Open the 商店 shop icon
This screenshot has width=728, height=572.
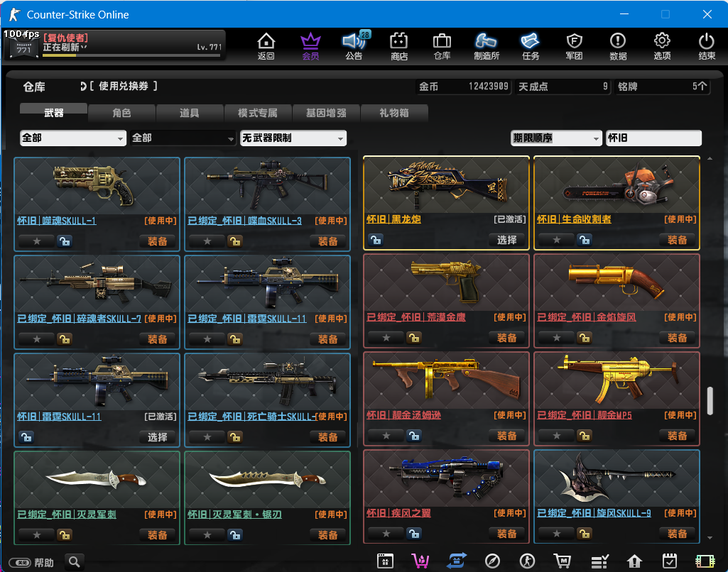pyautogui.click(x=399, y=46)
